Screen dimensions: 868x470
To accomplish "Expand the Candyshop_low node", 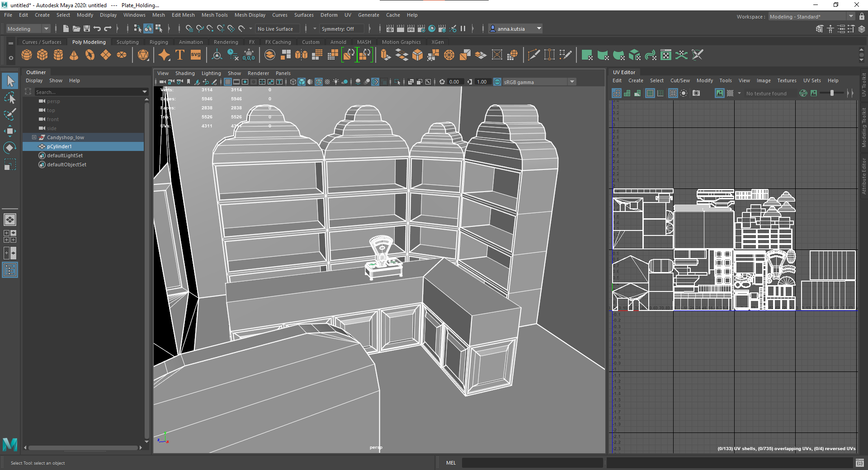I will coord(34,137).
